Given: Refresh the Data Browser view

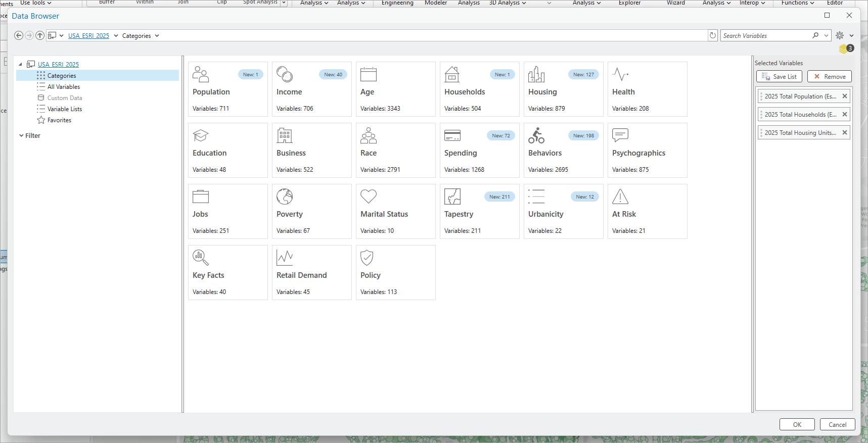Looking at the screenshot, I should pyautogui.click(x=713, y=35).
